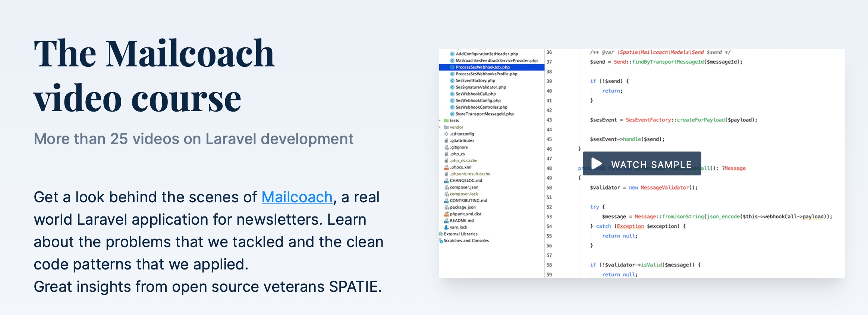The width and height of the screenshot is (868, 315).
Task: Click the External Libraries icon
Action: click(441, 234)
